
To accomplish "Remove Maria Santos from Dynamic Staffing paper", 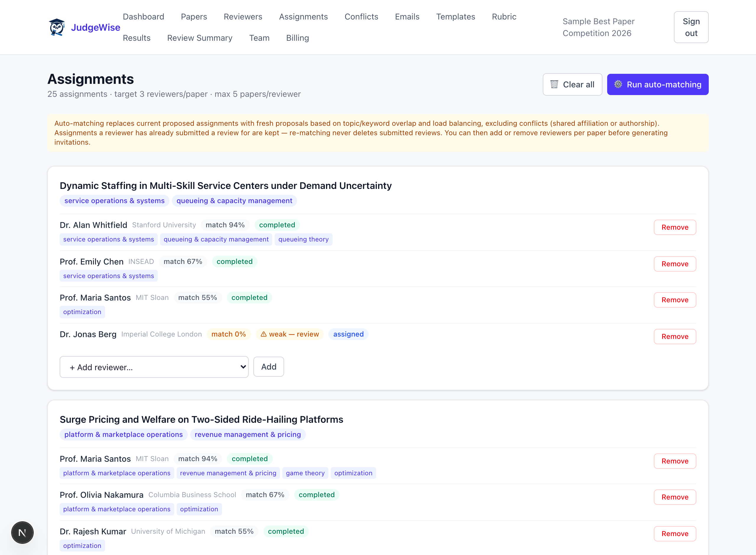I will pos(675,300).
